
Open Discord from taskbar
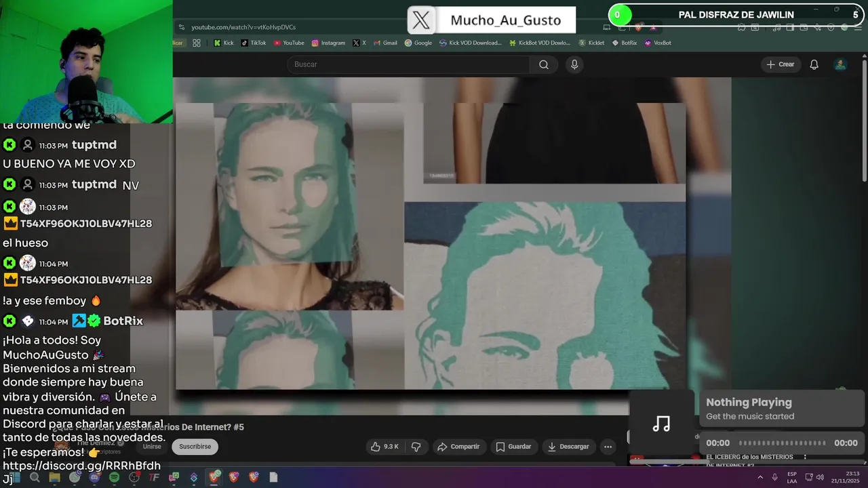tap(94, 477)
